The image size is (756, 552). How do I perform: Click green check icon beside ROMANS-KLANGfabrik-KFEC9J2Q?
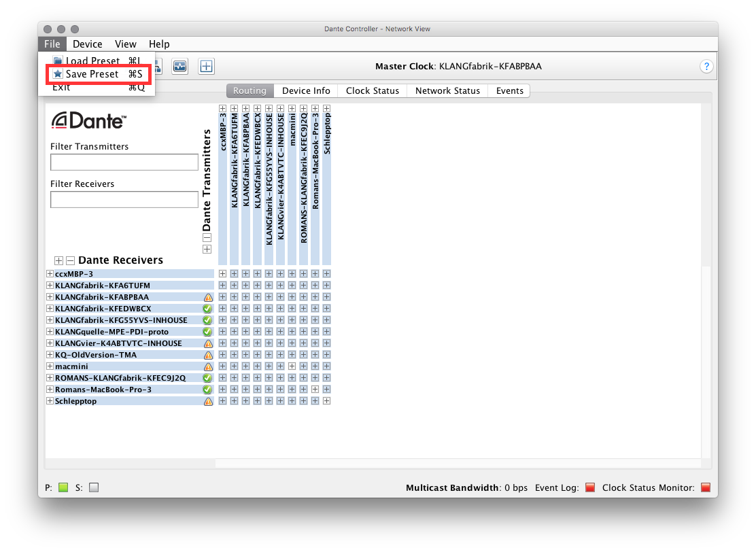[207, 378]
